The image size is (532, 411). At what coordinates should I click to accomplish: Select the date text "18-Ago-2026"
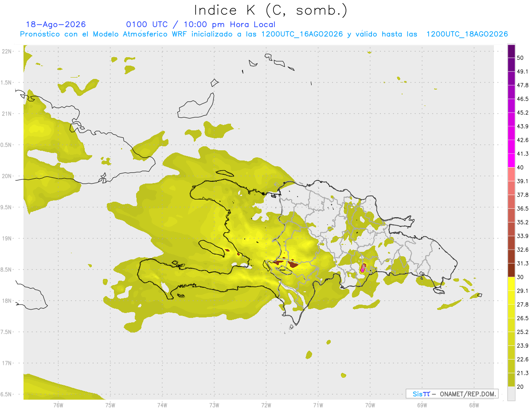pos(56,24)
